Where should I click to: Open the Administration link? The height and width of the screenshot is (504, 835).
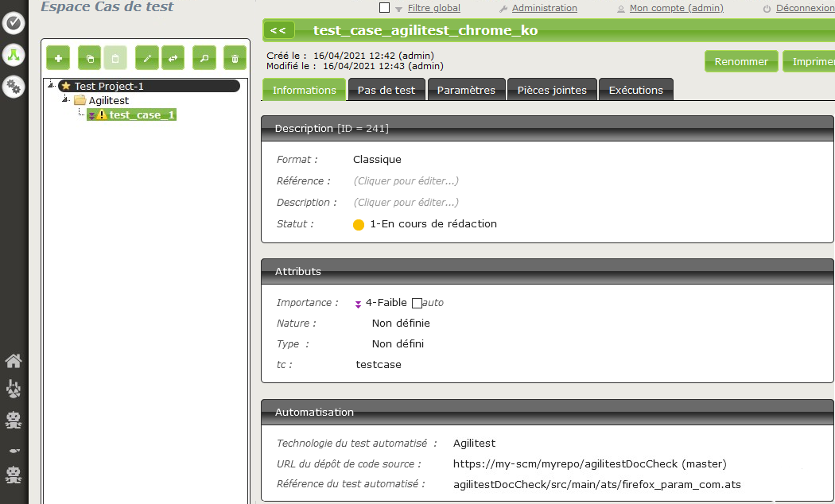[x=544, y=8]
